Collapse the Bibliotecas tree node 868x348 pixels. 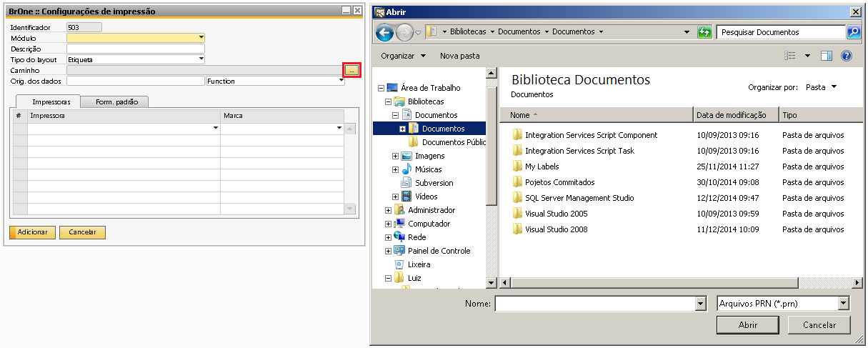[x=389, y=101]
